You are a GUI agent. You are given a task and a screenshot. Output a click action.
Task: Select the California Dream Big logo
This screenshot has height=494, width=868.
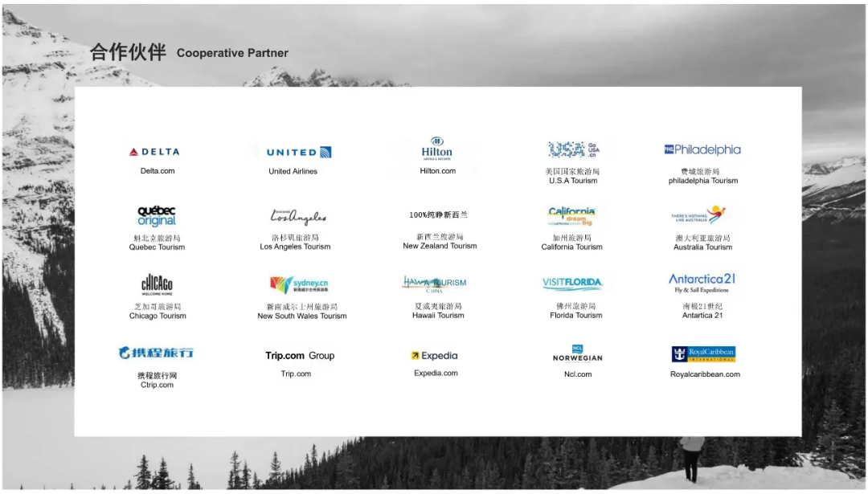pyautogui.click(x=572, y=216)
